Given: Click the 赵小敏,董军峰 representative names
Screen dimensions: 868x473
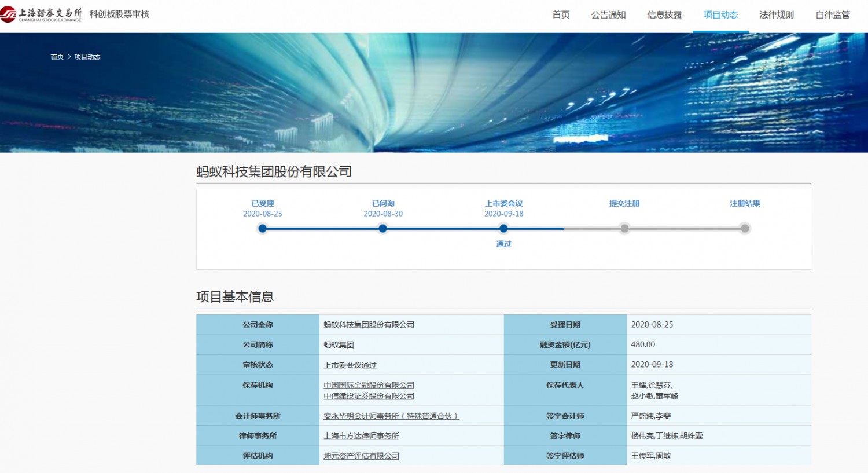Looking at the screenshot, I should click(x=654, y=396).
